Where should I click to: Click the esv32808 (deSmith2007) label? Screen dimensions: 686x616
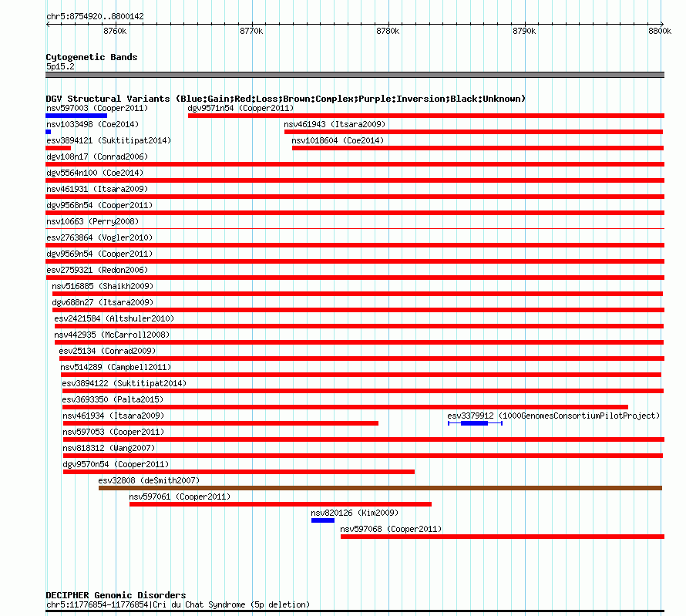click(149, 480)
